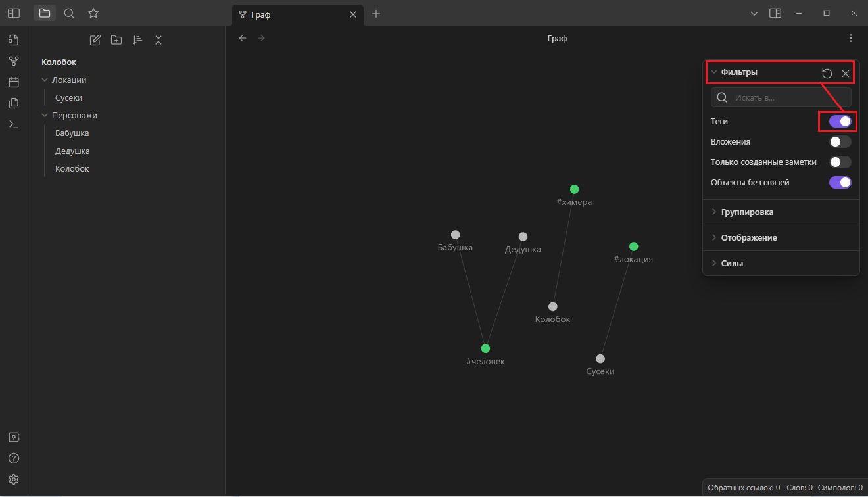This screenshot has width=868, height=497.
Task: Select the Колобок graph node
Action: pyautogui.click(x=553, y=306)
